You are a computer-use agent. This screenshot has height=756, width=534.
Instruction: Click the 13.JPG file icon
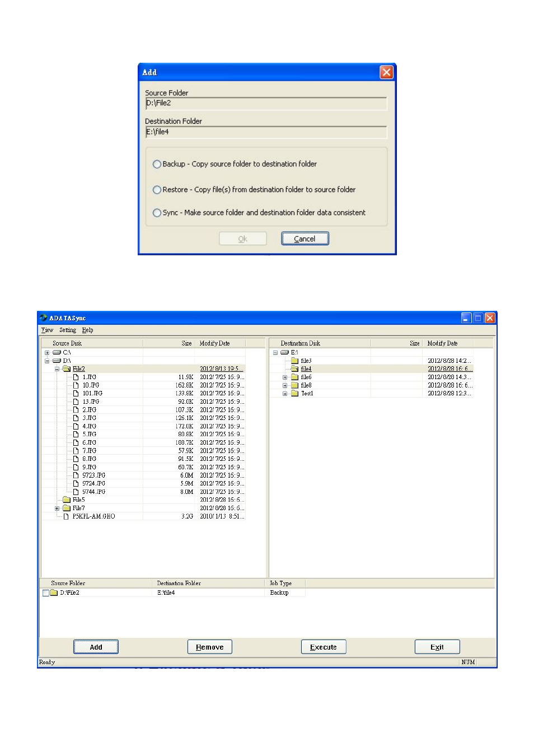(x=76, y=402)
